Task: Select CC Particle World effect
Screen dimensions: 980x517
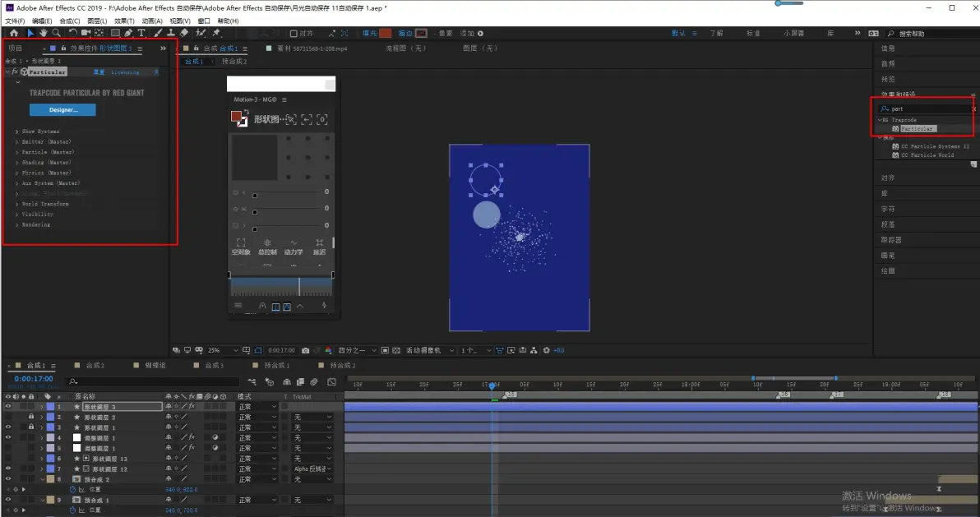Action: 927,155
